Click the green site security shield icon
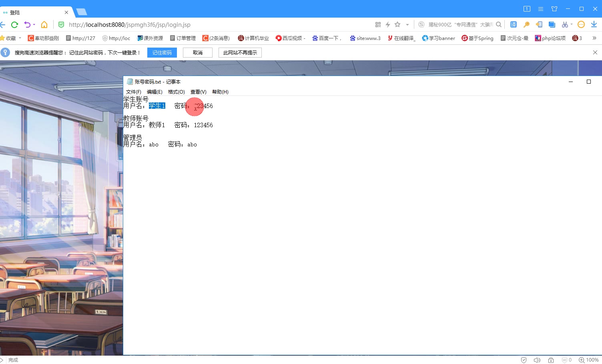The width and height of the screenshot is (602, 364). click(61, 25)
